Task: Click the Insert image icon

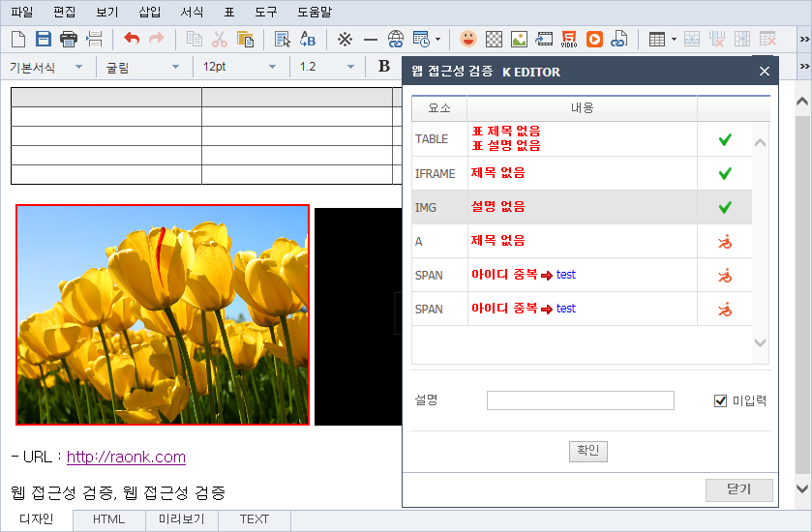Action: [519, 39]
